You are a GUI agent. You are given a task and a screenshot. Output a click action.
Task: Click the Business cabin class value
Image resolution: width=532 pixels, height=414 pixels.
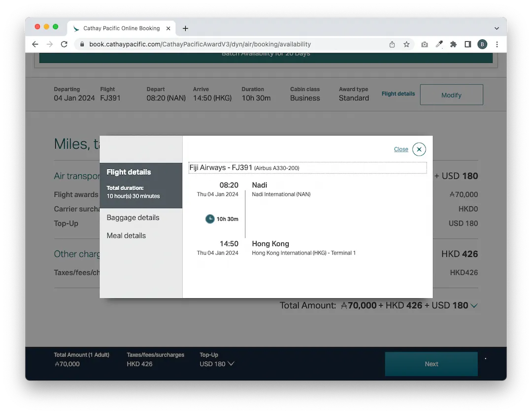click(x=305, y=98)
